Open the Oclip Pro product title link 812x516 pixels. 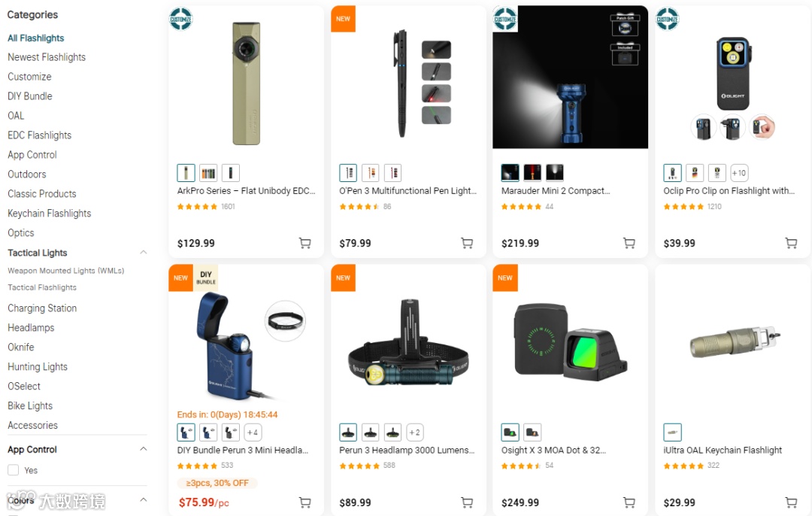(x=729, y=190)
